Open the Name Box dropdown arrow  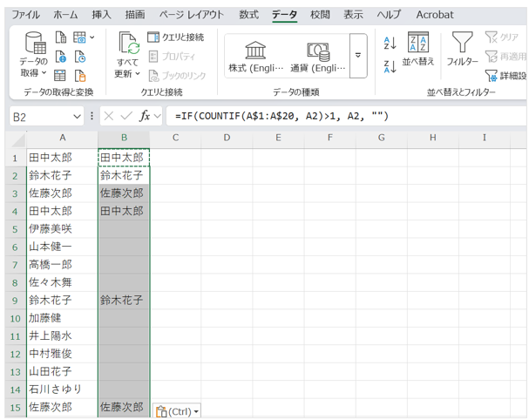click(x=77, y=117)
